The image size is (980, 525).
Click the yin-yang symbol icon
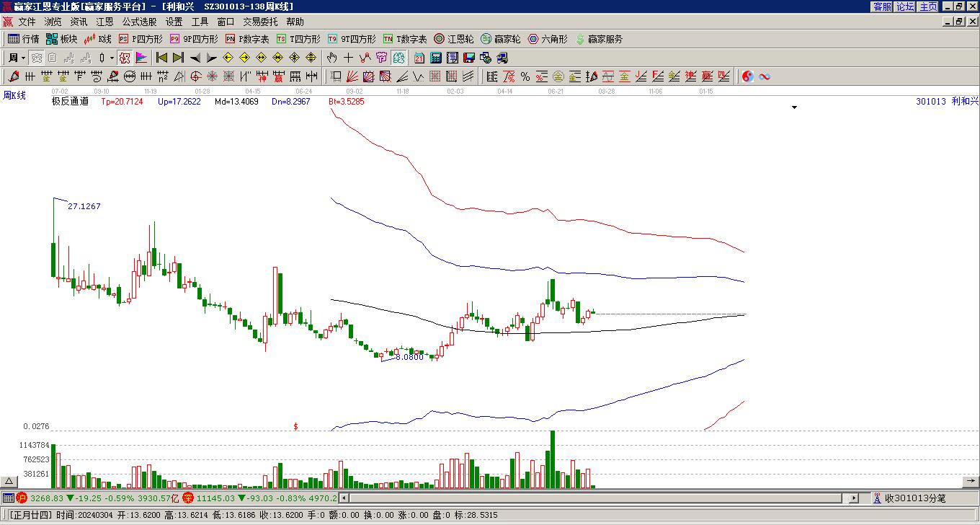point(747,76)
